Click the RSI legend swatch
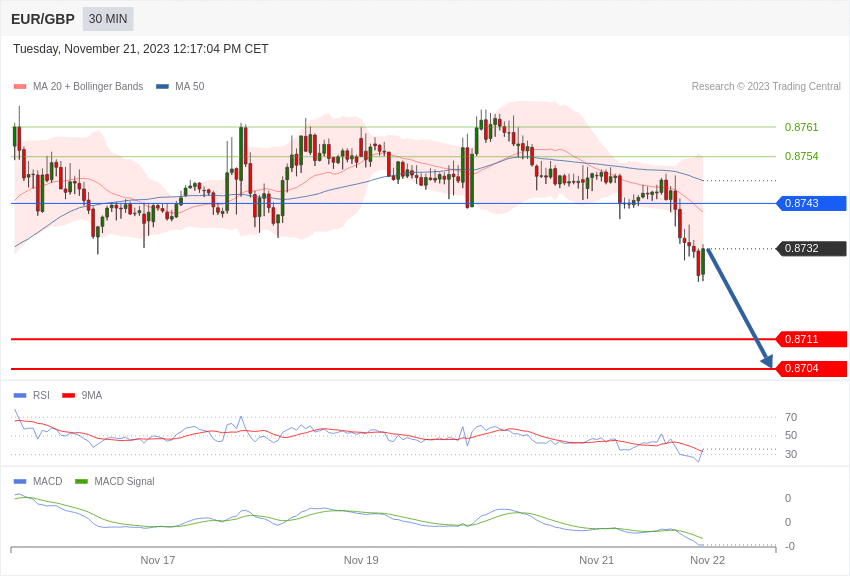 (x=20, y=396)
